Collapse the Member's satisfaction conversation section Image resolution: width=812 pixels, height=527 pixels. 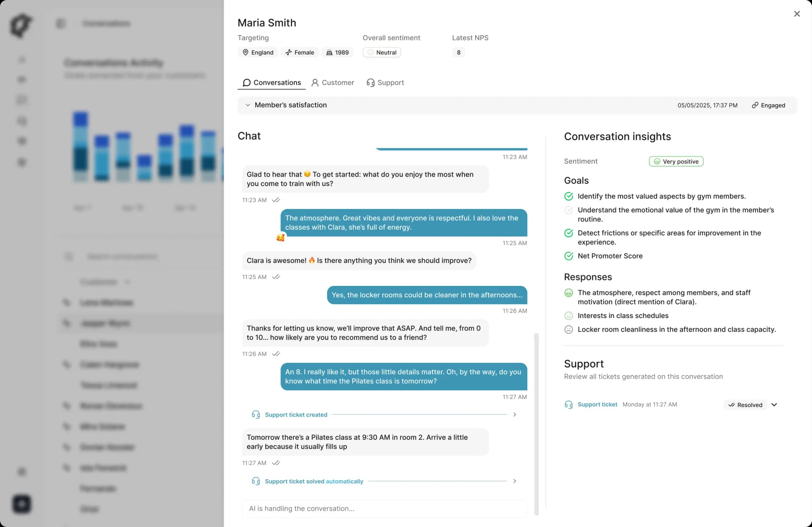point(248,105)
